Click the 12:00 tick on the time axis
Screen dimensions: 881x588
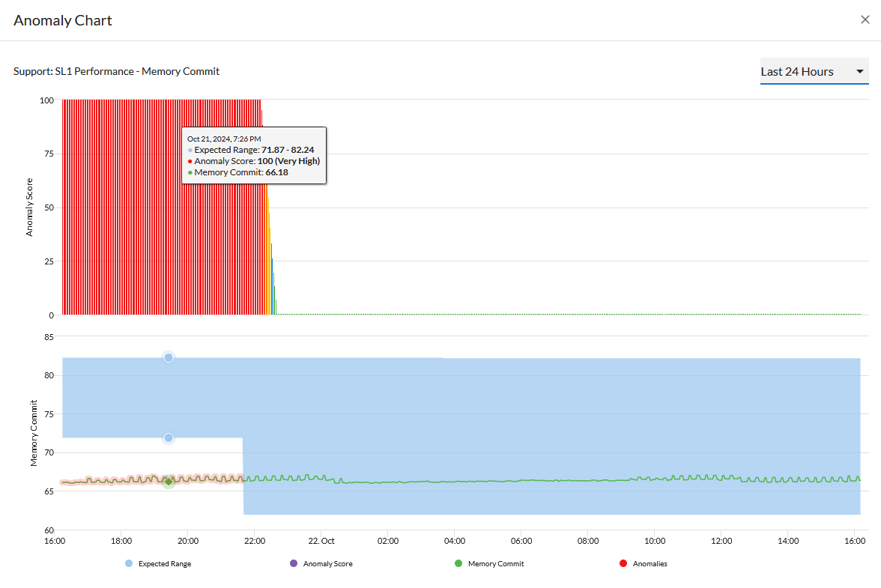click(x=721, y=541)
